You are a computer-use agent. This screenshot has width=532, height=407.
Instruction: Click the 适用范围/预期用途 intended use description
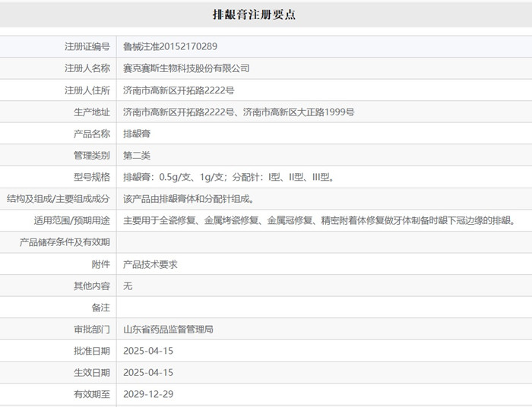(x=319, y=221)
